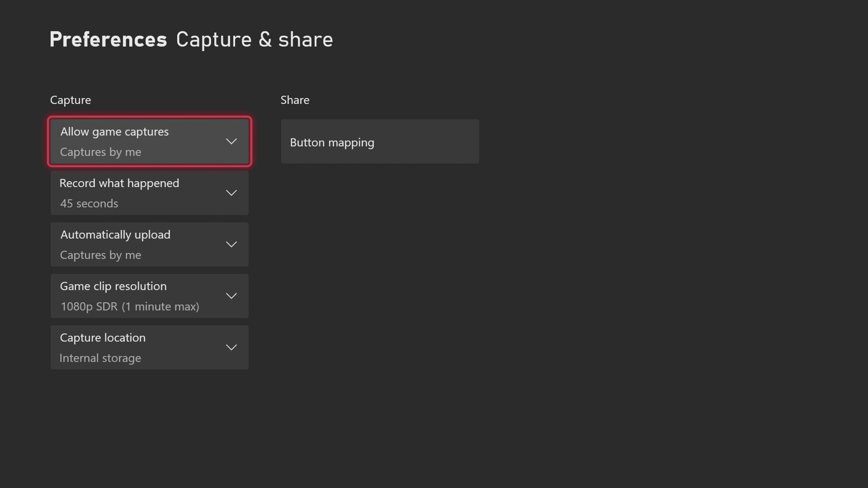Click chevron icon on Allow game captures
The image size is (868, 488).
pos(231,141)
